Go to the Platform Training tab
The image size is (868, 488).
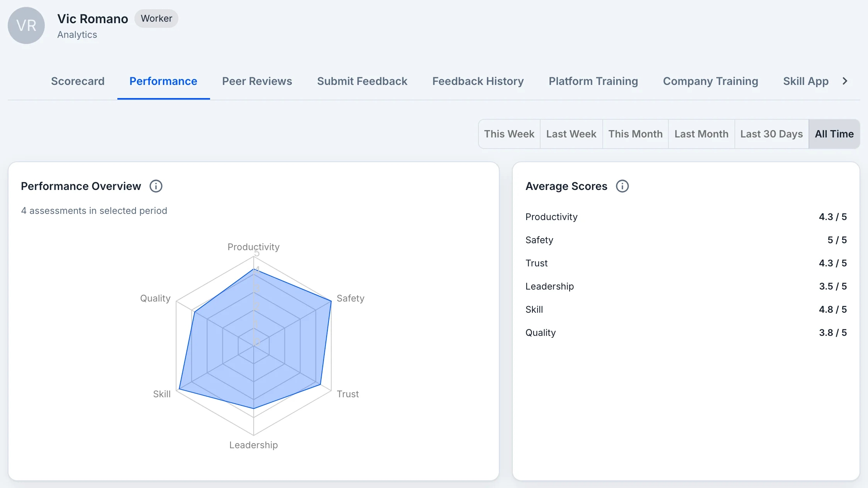(x=593, y=81)
